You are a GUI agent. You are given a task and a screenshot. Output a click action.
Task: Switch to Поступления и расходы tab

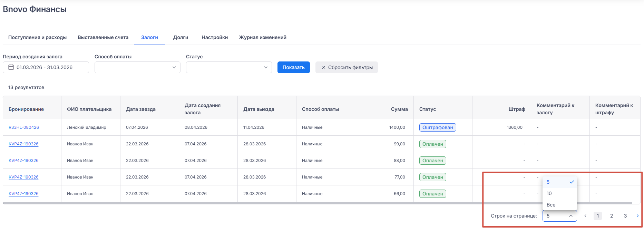pos(37,37)
